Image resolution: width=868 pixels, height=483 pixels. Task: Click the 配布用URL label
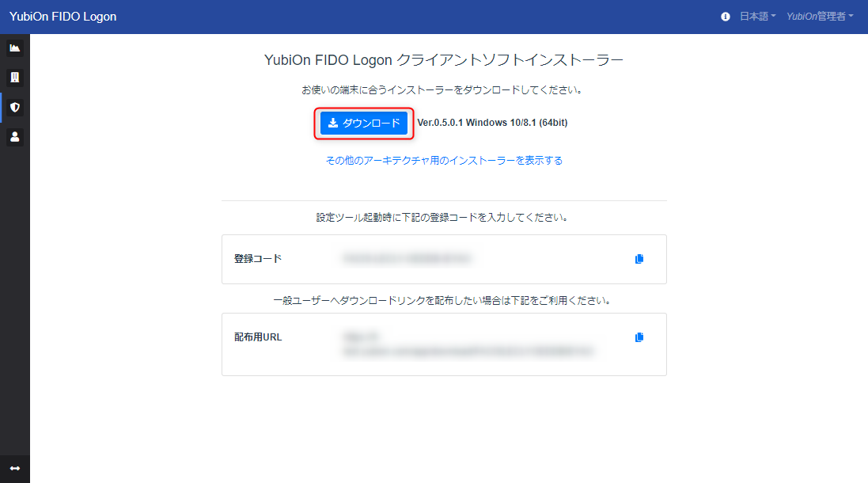(x=258, y=337)
